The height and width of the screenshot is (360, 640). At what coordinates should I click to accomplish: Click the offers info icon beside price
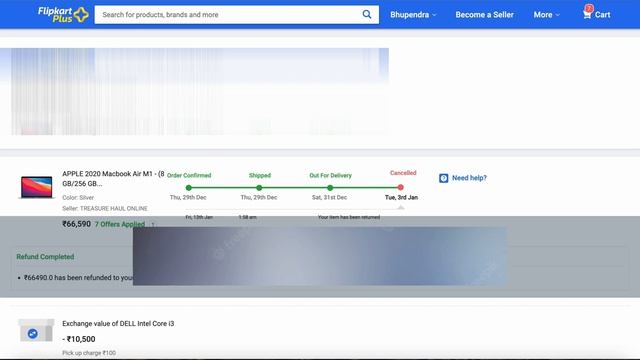click(153, 224)
